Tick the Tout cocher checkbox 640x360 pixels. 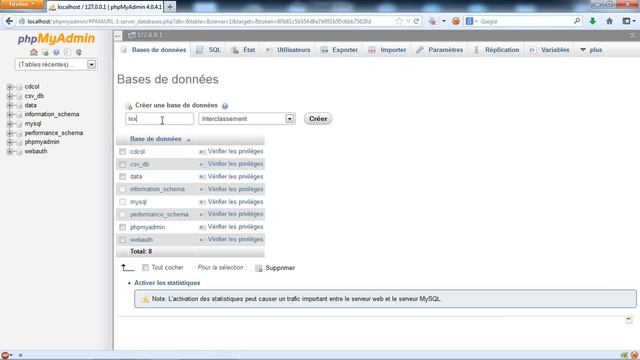tap(145, 268)
